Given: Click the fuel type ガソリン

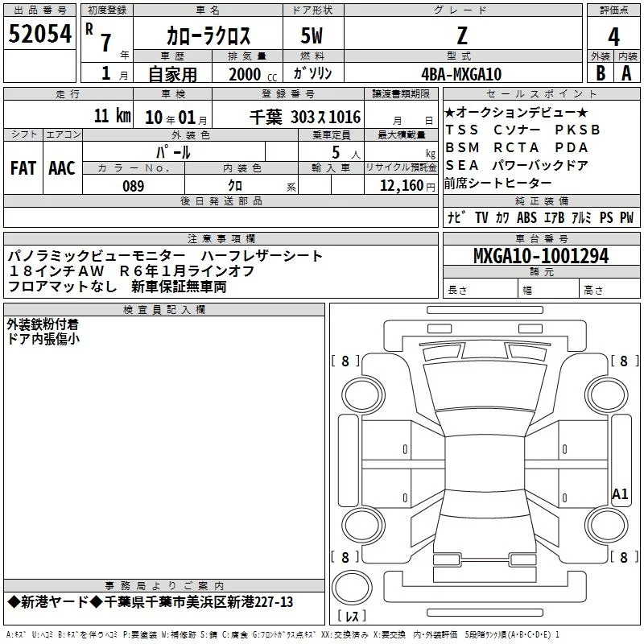Looking at the screenshot, I should (x=312, y=73).
